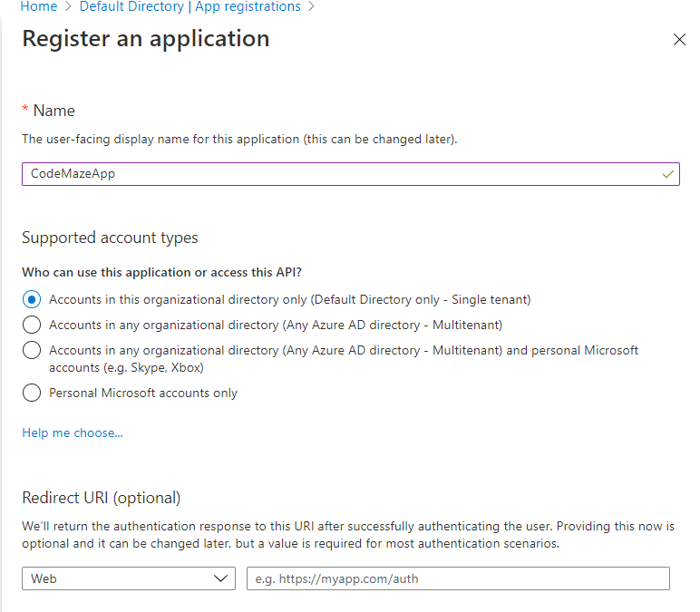Select Any Azure AD directory Multitenant option

(x=32, y=325)
